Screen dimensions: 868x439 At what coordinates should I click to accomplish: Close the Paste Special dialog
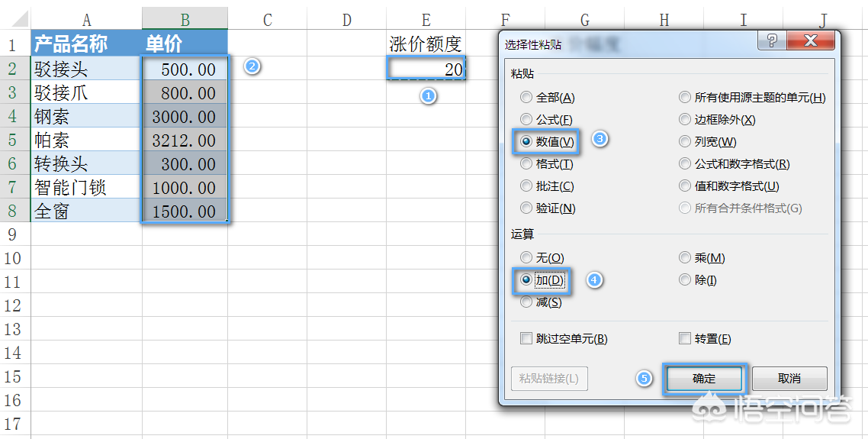[x=809, y=41]
